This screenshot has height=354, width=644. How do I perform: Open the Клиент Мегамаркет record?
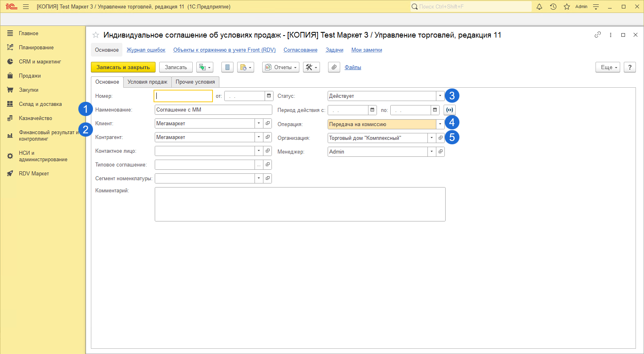pyautogui.click(x=267, y=123)
